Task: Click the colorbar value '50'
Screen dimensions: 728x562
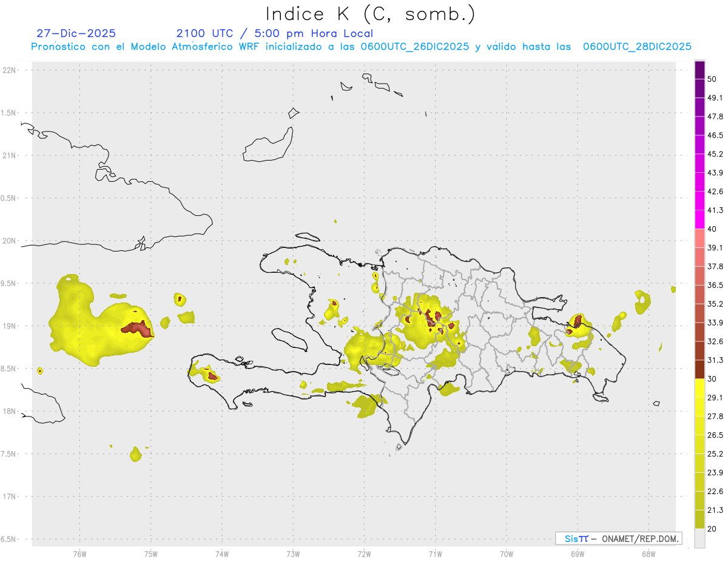Action: coord(712,79)
